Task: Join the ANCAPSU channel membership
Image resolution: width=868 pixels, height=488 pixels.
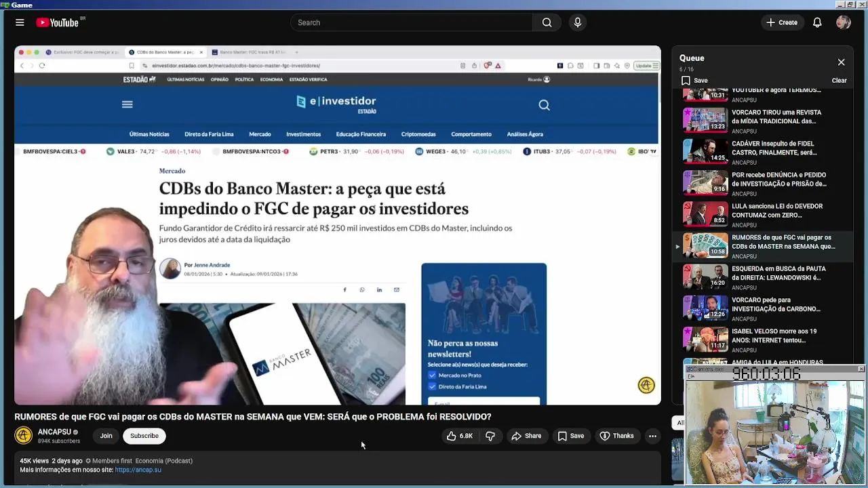Action: 106,436
